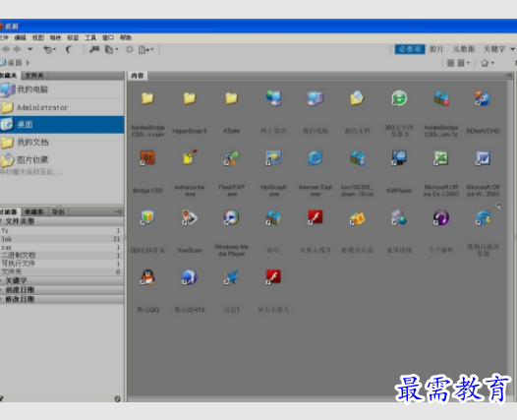Open the recent folders dropdown arrow

[30, 49]
